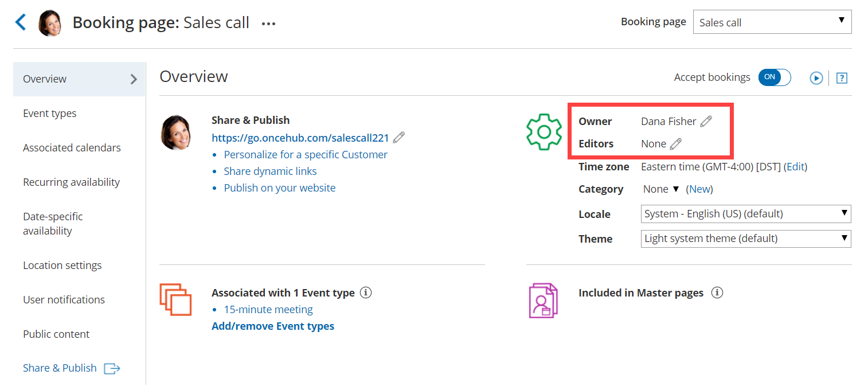The height and width of the screenshot is (390, 868).
Task: Expand the Theme dropdown
Action: (745, 239)
